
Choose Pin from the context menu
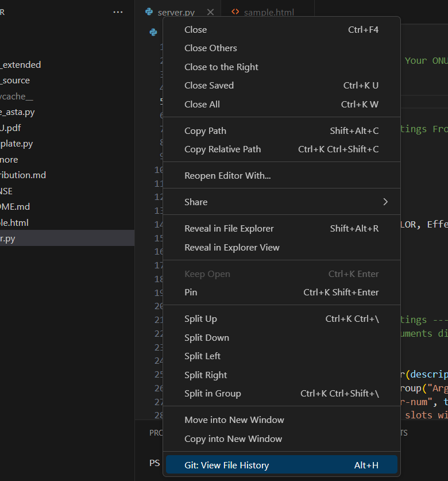281,293
